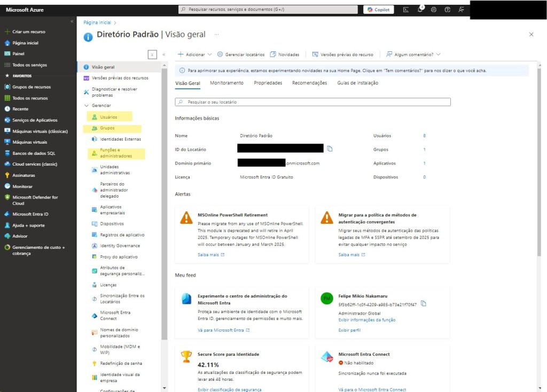Click Exibir perfil link

349,330
